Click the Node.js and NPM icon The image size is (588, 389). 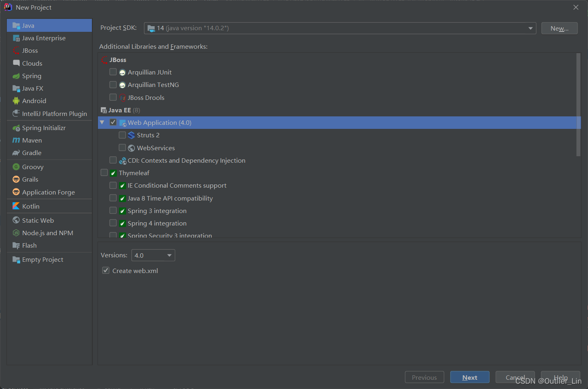(16, 233)
